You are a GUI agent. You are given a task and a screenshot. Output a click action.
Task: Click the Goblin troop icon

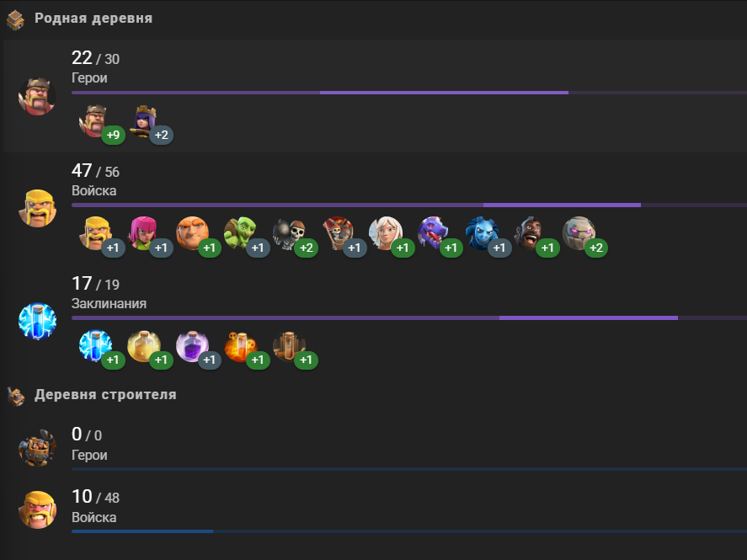pyautogui.click(x=241, y=233)
